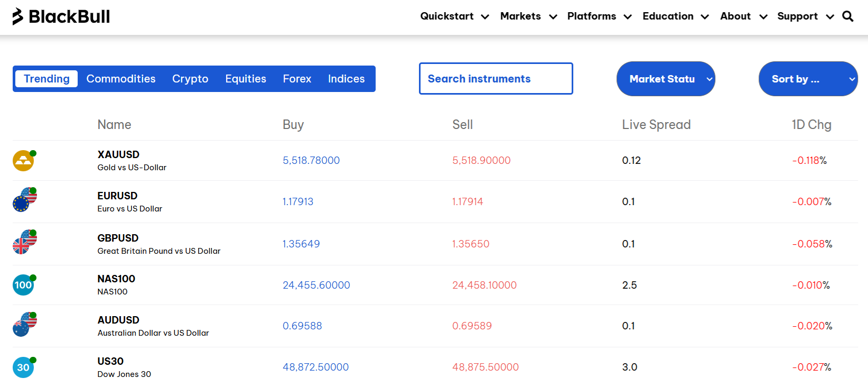Click NAS100 buy price 24,455.60000
Screen dimensions: 868x387
(316, 285)
